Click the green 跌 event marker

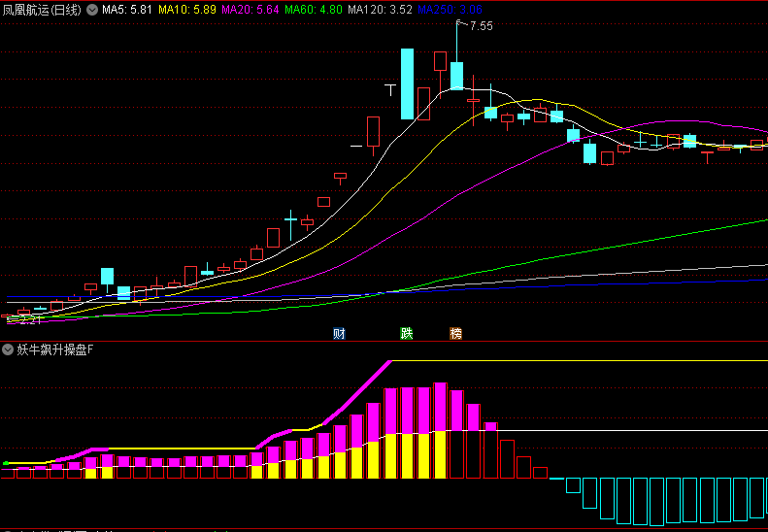pos(407,333)
